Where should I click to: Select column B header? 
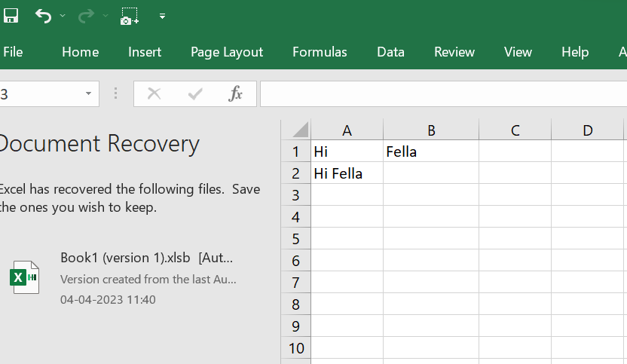(x=431, y=130)
